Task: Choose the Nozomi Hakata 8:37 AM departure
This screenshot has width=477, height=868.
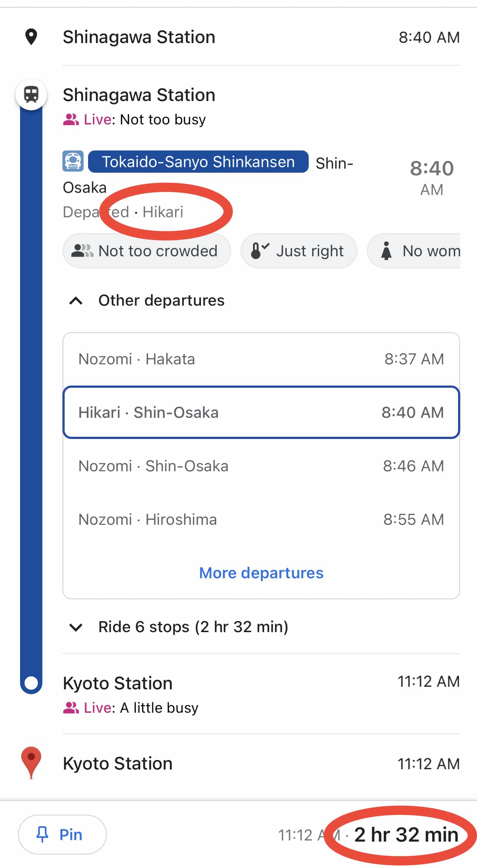Action: (261, 359)
